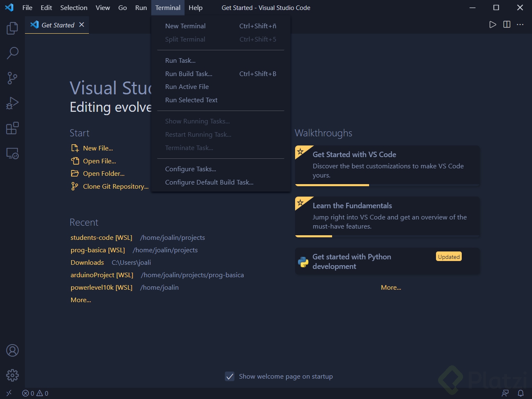Open the More Actions ellipsis in editor toolbar
Image resolution: width=532 pixels, height=399 pixels.
pyautogui.click(x=520, y=25)
